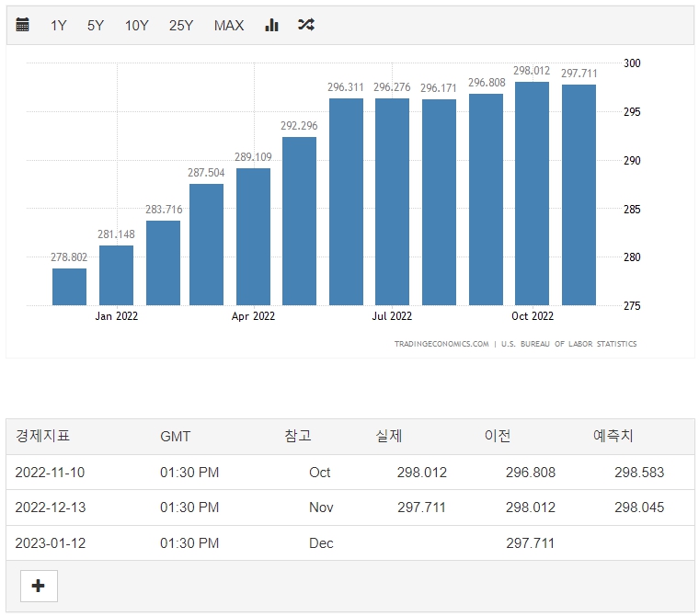699x616 pixels.
Task: Click forecast value 298.583
Action: pos(639,472)
